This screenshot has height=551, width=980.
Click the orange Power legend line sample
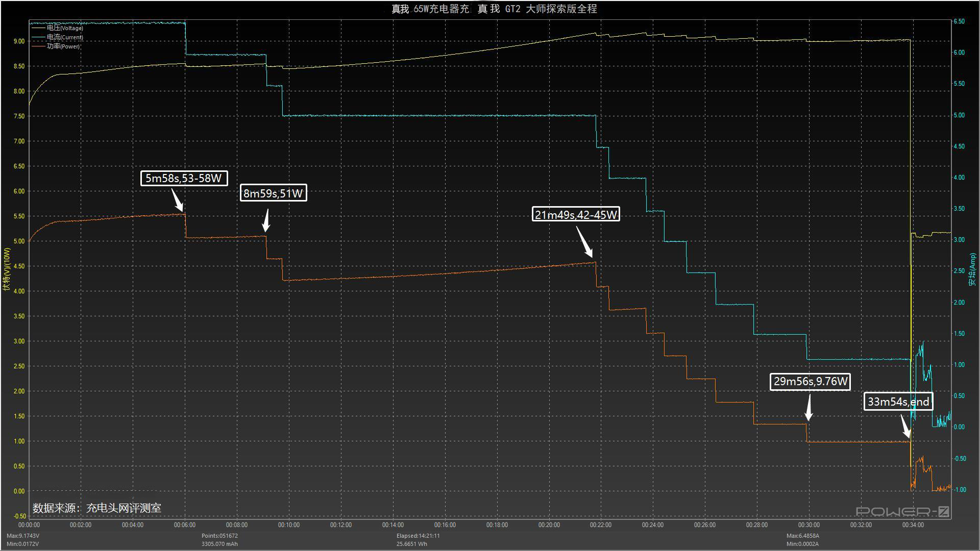(39, 46)
